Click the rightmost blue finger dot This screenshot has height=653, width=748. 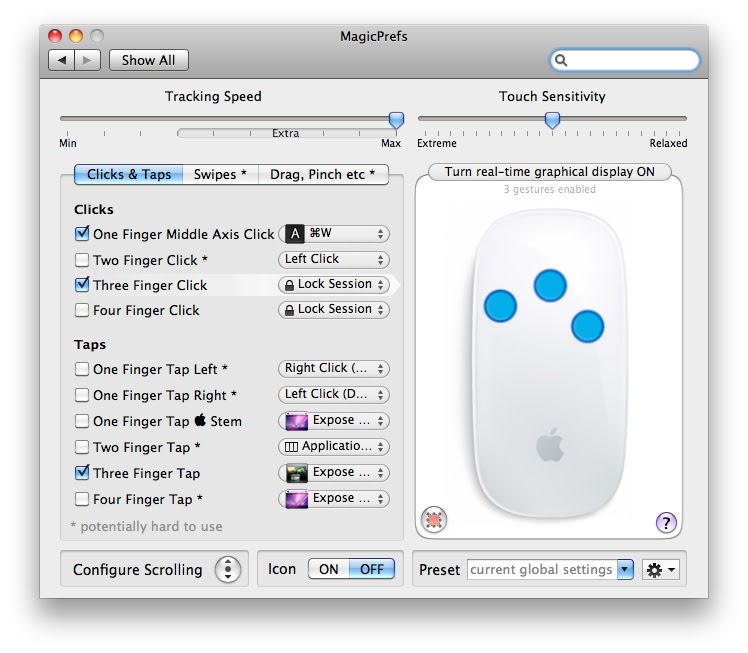pyautogui.click(x=587, y=326)
